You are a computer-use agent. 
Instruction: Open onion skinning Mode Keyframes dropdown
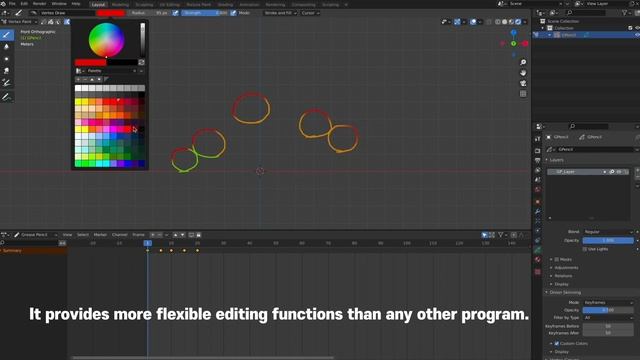[x=608, y=302]
